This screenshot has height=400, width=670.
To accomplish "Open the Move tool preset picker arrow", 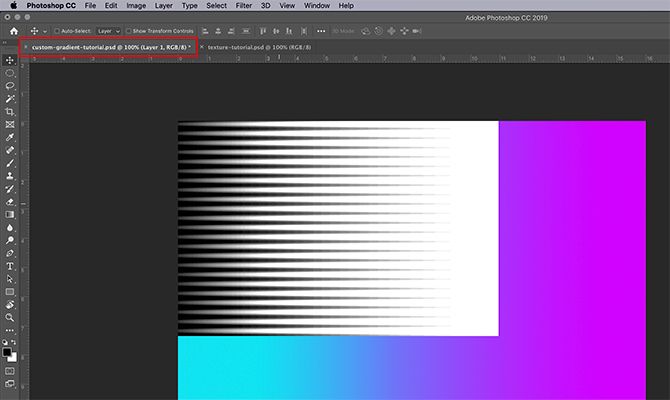I will 45,32.
